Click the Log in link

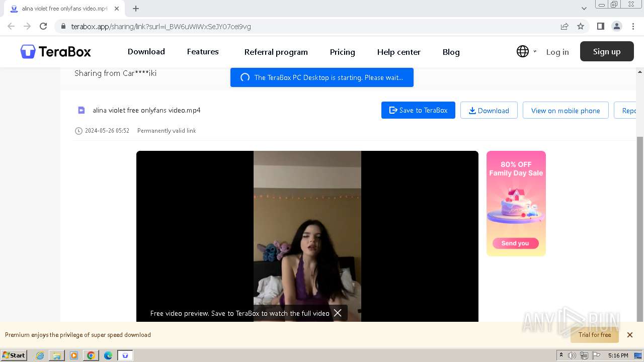pos(557,52)
